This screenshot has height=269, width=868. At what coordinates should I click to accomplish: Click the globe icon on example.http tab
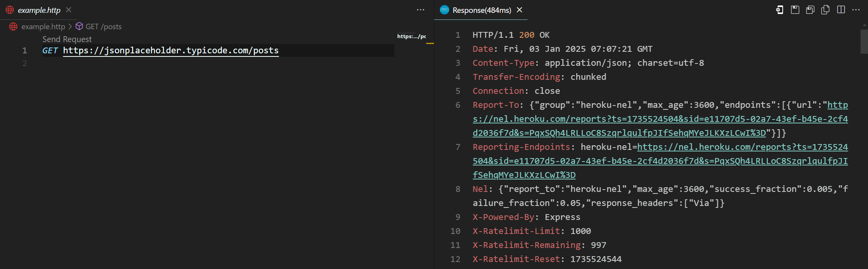(x=10, y=10)
